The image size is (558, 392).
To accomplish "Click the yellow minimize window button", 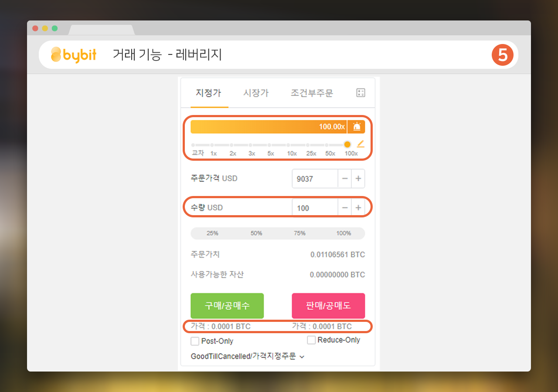I will [x=45, y=28].
